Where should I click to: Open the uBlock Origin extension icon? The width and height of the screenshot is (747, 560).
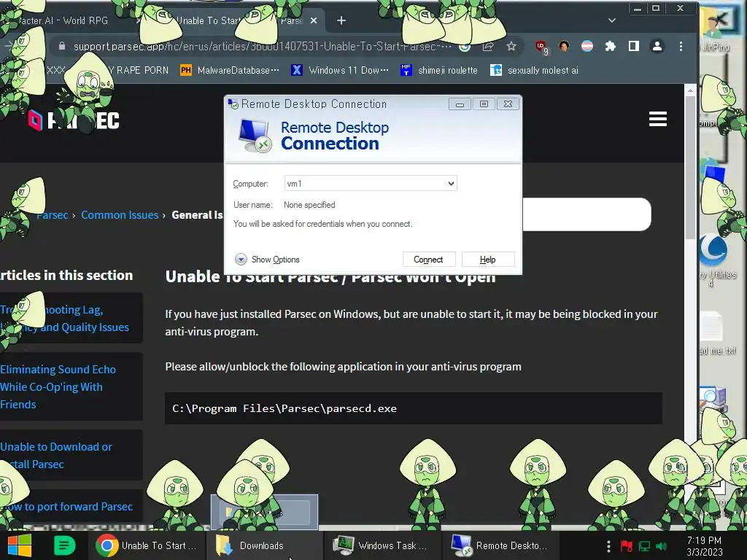click(x=541, y=47)
